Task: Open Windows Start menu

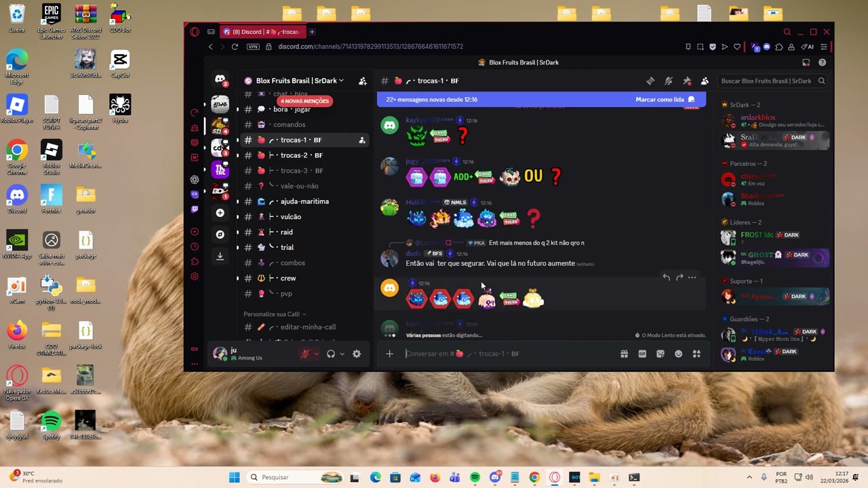Action: pos(234,477)
